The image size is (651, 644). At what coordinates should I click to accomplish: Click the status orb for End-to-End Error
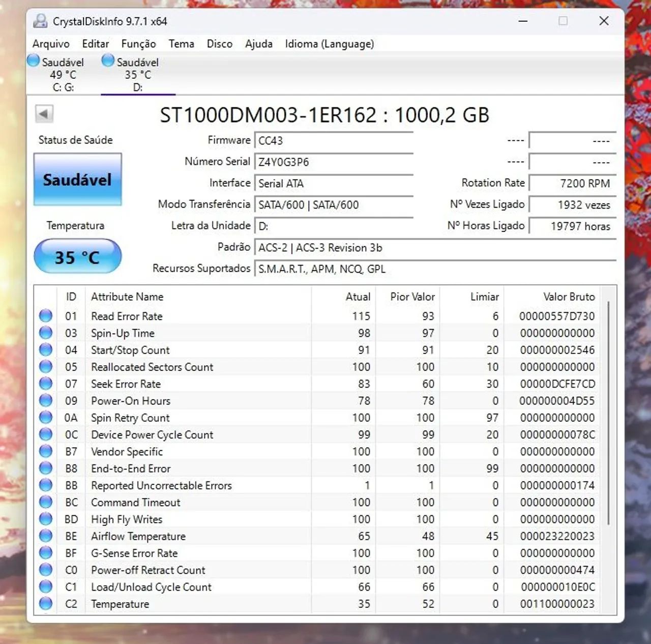(x=46, y=468)
